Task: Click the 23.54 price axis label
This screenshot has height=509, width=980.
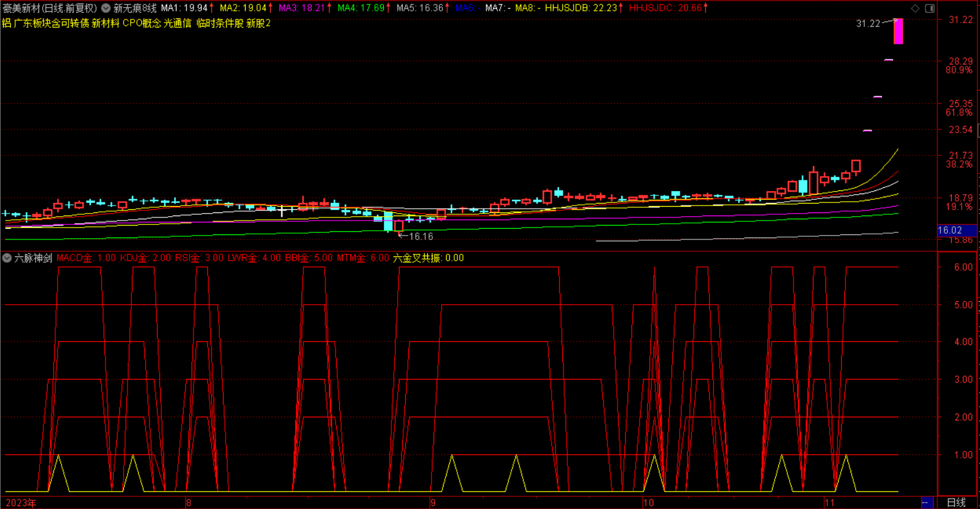Action: pos(961,130)
